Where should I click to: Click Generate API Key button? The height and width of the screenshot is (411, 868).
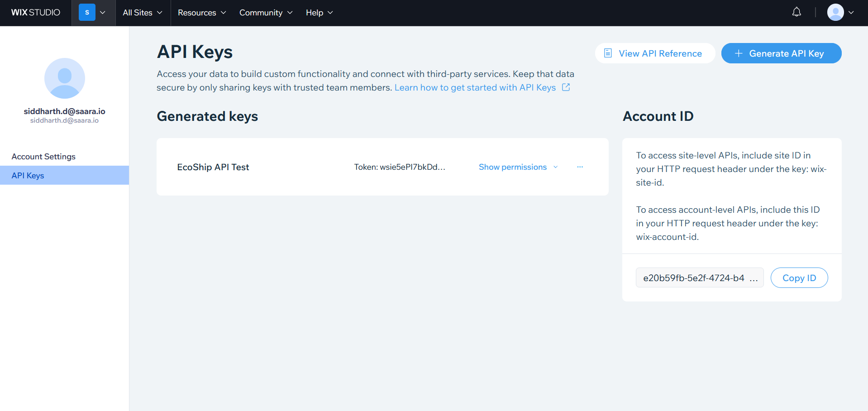pyautogui.click(x=781, y=53)
